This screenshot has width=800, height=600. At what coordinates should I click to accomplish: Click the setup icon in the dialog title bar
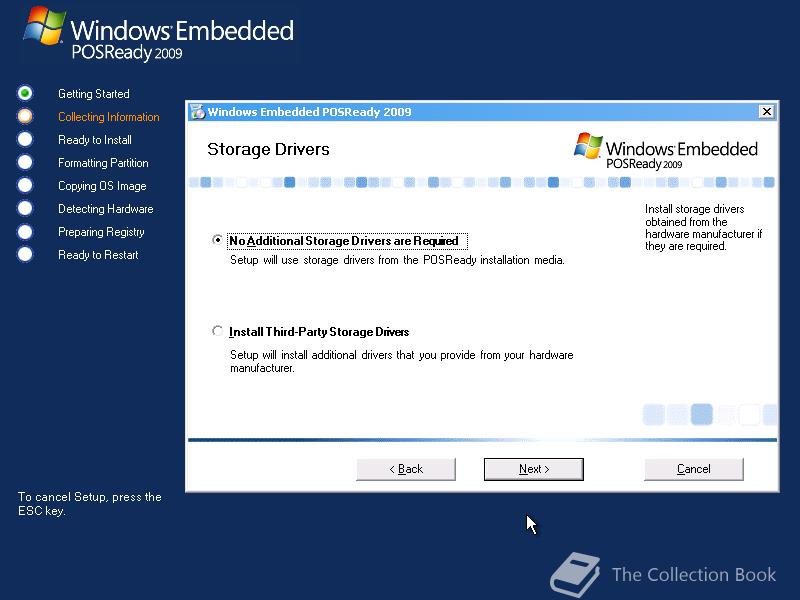197,112
